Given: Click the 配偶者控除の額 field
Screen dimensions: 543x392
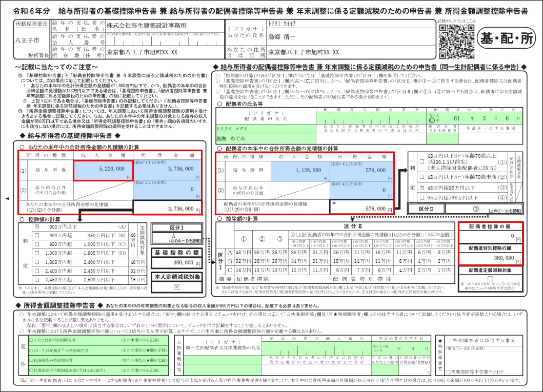Looking at the screenshot, I should coord(490,236).
